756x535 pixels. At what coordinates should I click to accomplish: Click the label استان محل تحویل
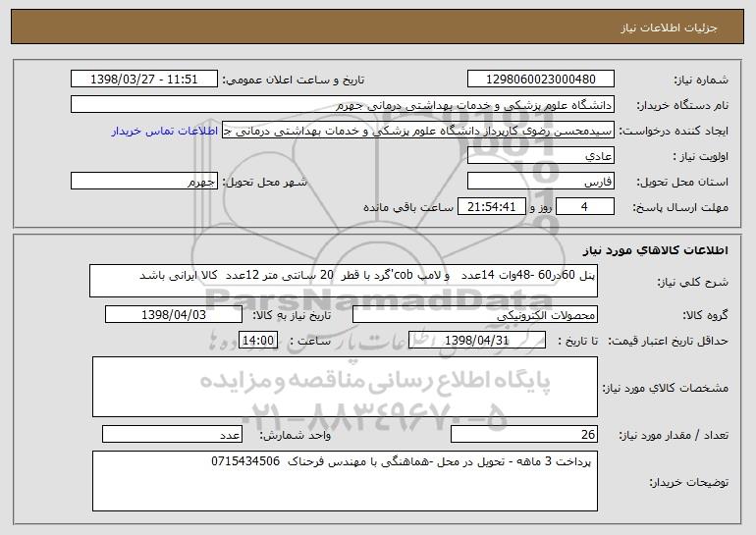[x=682, y=183]
